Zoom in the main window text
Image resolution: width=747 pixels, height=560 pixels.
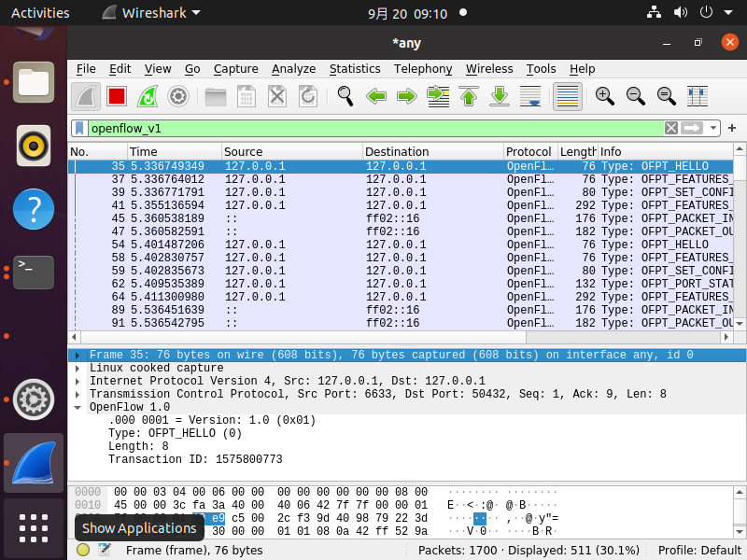pyautogui.click(x=604, y=97)
